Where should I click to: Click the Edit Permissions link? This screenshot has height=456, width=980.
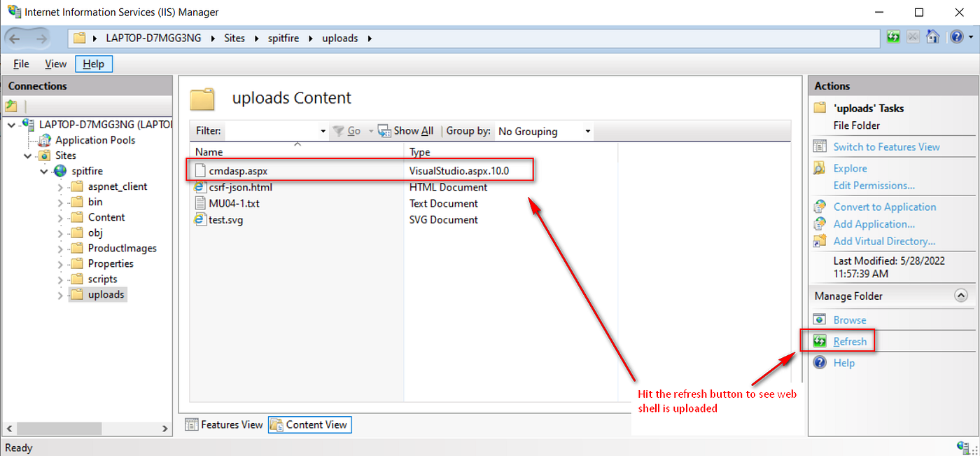(874, 186)
